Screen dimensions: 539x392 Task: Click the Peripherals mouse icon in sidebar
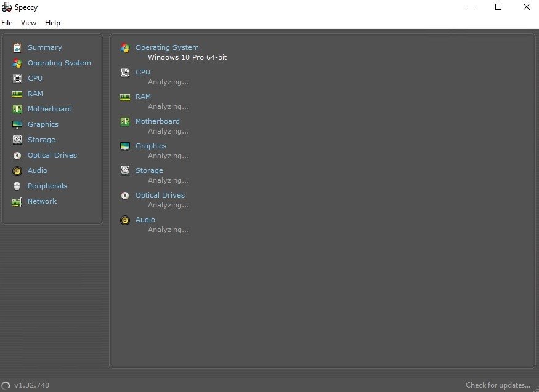point(17,186)
